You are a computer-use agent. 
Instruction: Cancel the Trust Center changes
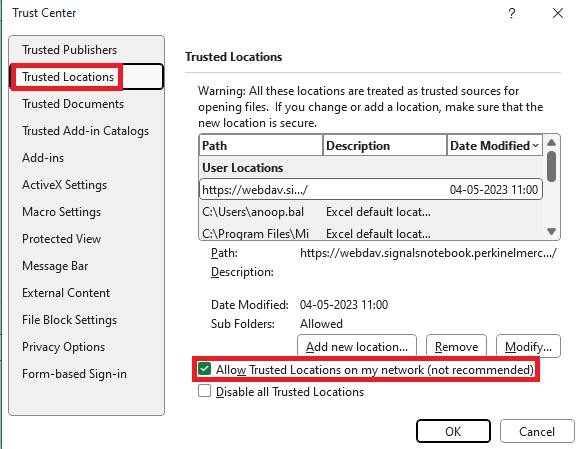(537, 431)
